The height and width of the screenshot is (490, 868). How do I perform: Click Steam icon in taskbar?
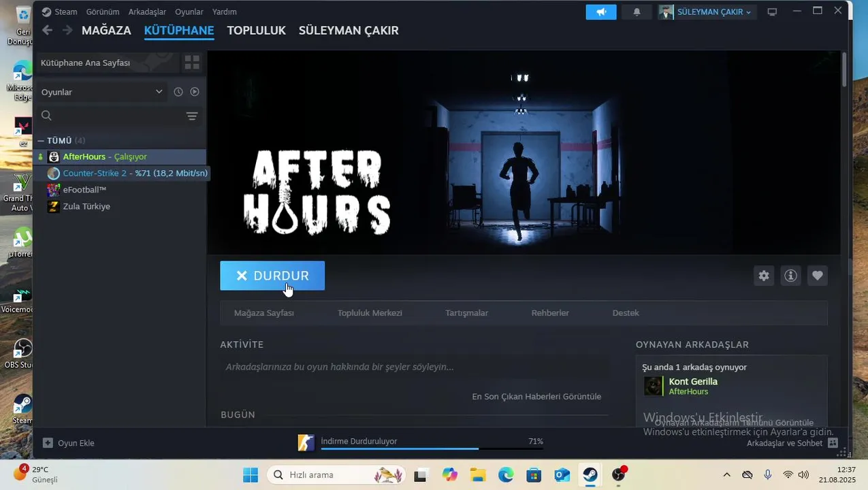(590, 474)
